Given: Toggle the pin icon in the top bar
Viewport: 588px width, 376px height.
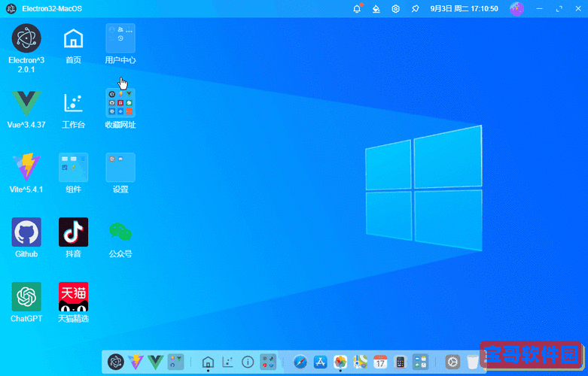Looking at the screenshot, I should pos(415,9).
